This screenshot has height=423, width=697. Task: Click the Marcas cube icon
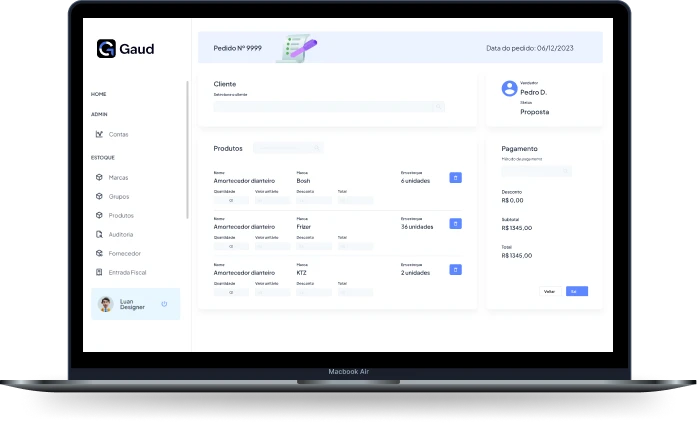point(99,177)
